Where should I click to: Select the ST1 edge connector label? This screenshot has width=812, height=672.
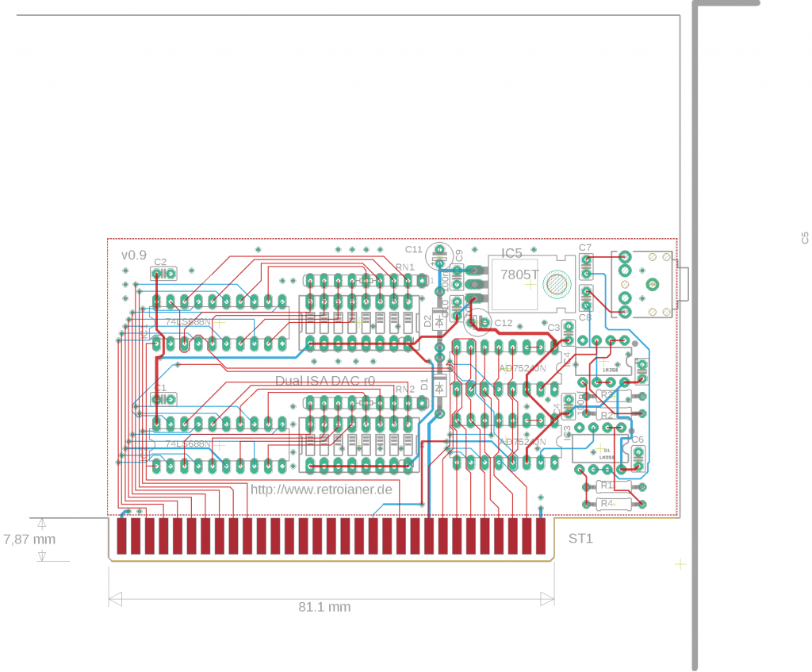[580, 539]
